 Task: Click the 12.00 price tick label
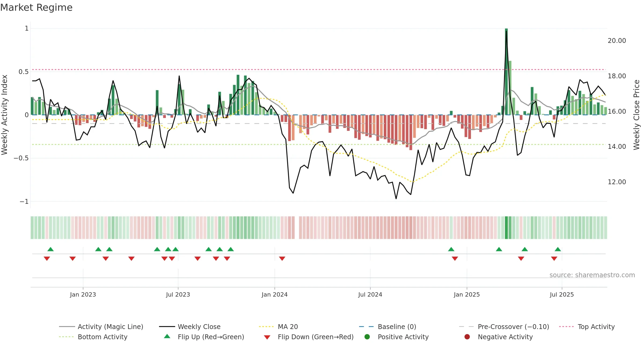point(617,182)
